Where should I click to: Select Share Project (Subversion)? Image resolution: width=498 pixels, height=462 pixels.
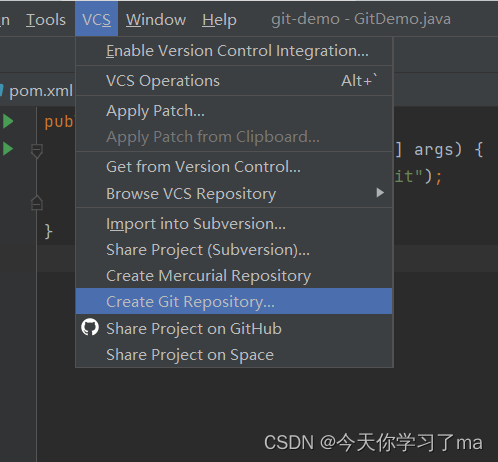click(x=234, y=250)
